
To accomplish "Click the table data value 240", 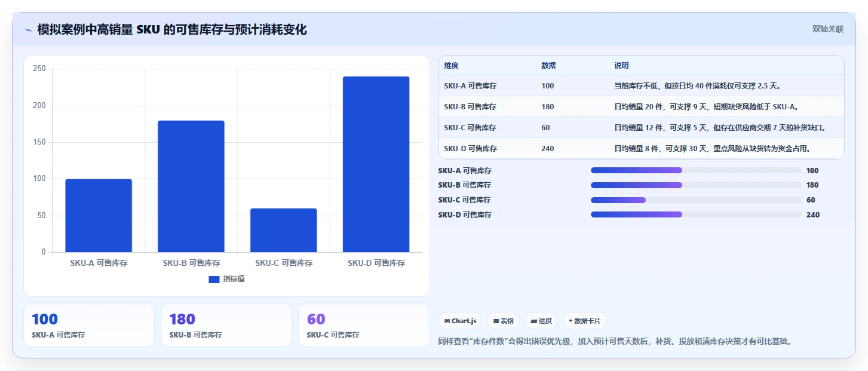I will pos(548,149).
